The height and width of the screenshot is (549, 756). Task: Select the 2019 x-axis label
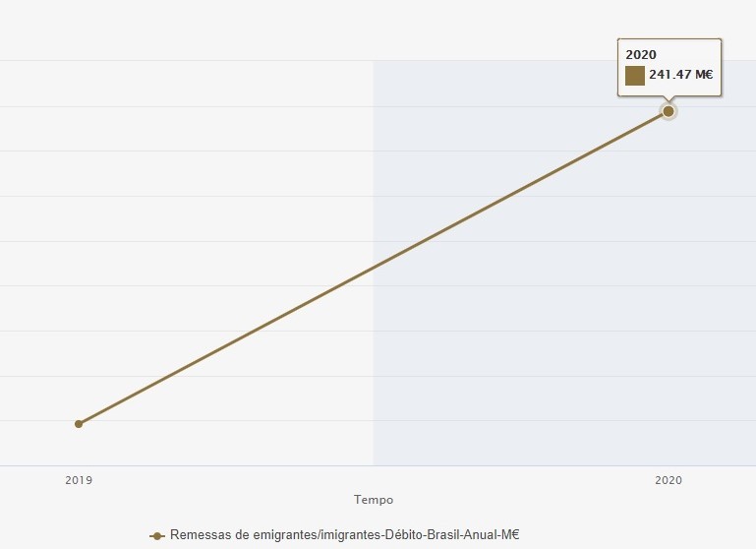[79, 480]
